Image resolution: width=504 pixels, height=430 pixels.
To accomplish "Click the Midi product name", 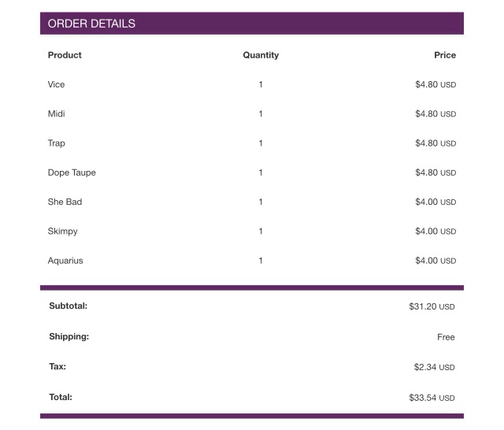I will 56,114.
